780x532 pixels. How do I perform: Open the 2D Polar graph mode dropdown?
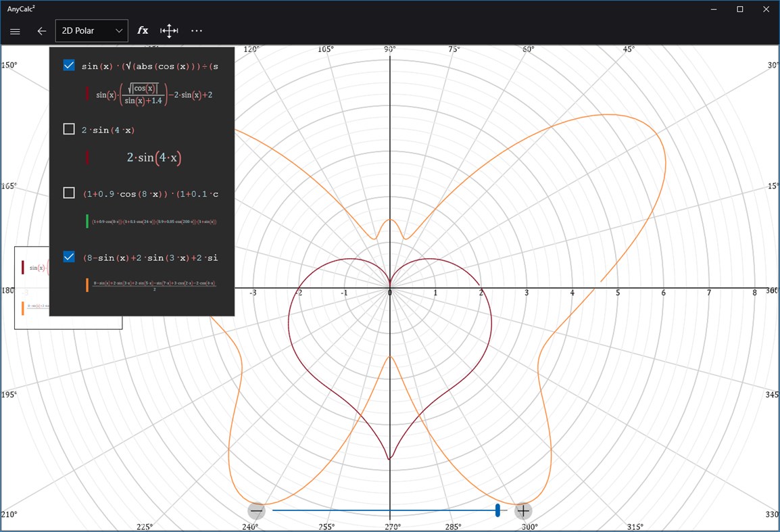pyautogui.click(x=91, y=30)
